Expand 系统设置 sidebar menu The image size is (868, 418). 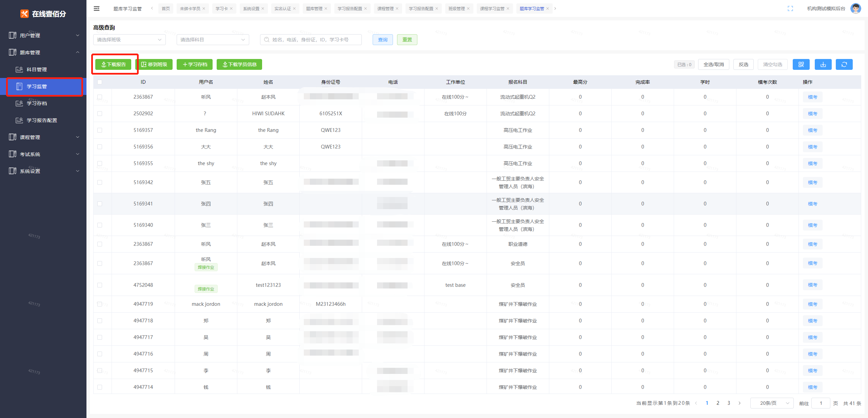[x=43, y=171]
